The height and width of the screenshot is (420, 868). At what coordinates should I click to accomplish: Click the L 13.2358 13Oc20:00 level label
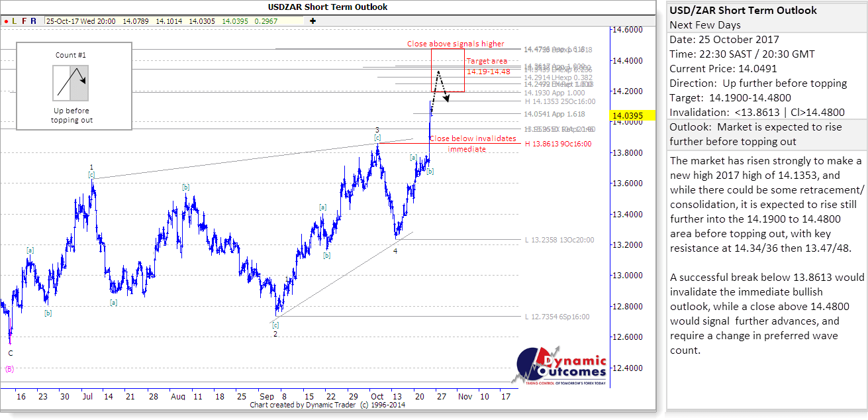pyautogui.click(x=559, y=240)
